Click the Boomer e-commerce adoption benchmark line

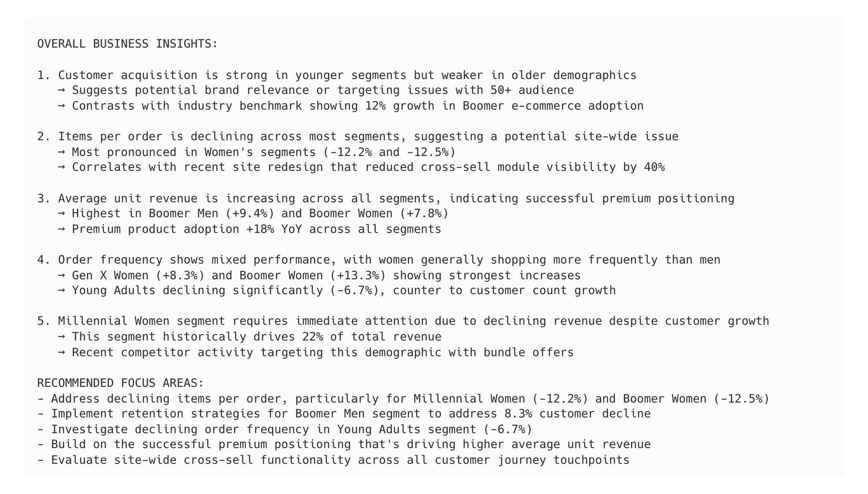point(351,106)
